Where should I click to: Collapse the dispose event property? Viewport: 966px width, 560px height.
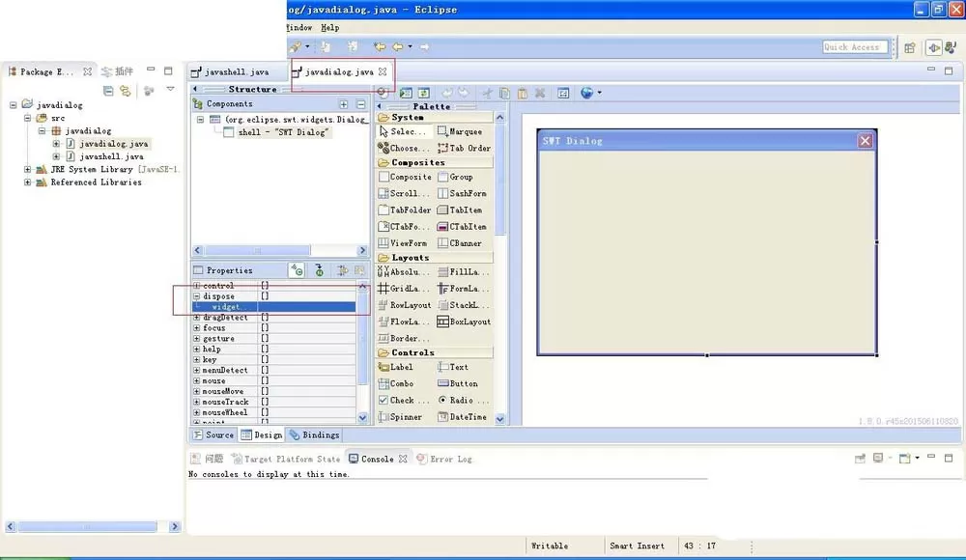click(196, 296)
